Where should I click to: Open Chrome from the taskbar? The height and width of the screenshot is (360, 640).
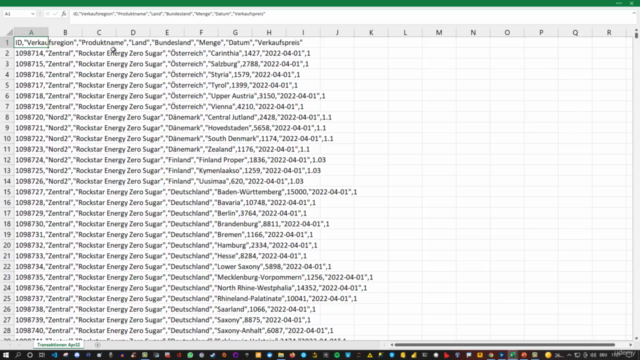click(491, 355)
